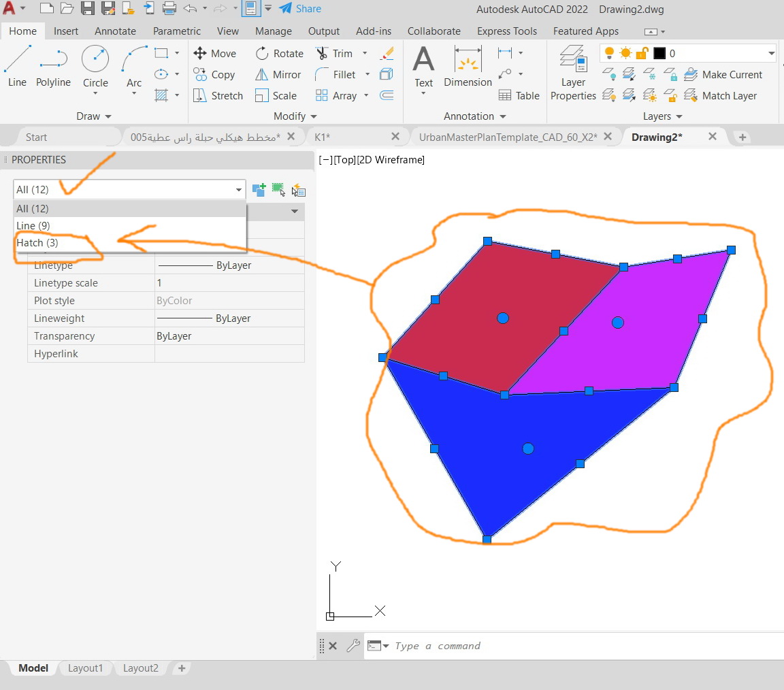Image resolution: width=784 pixels, height=690 pixels.
Task: Activate the Trim tool
Action: point(334,54)
